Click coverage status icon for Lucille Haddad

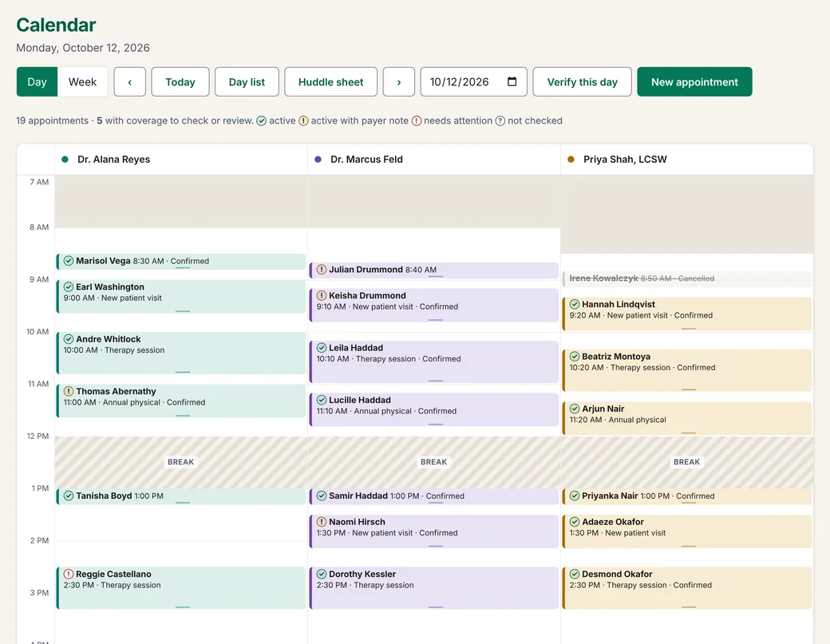tap(322, 400)
